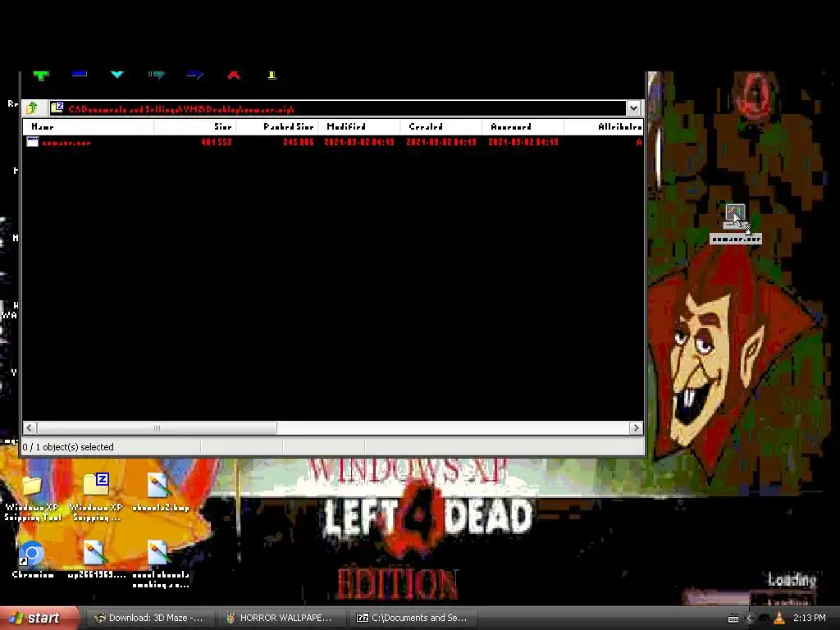Click the red X Delete toolbar icon

pos(234,75)
